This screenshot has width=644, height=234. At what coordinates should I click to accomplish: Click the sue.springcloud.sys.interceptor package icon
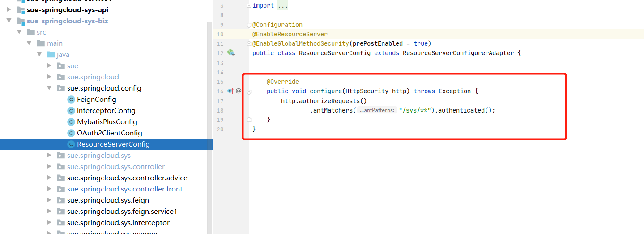click(61, 223)
